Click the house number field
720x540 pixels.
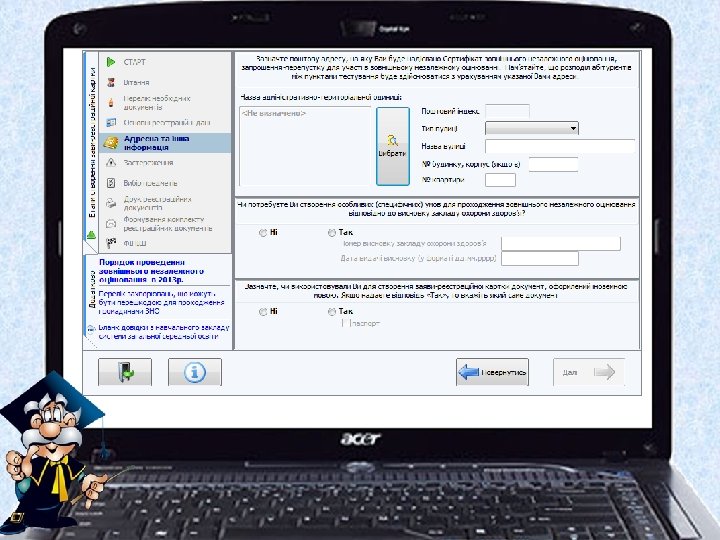553,164
